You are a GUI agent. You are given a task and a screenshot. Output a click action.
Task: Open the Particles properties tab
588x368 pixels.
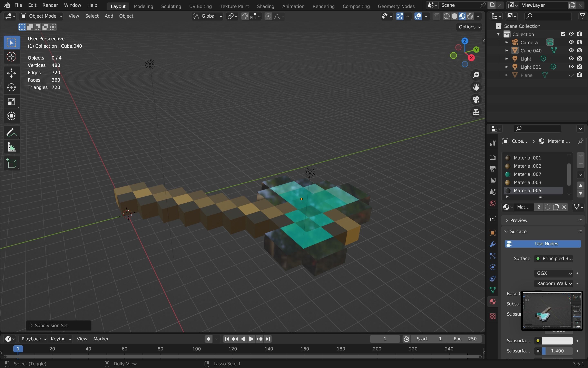click(x=492, y=256)
